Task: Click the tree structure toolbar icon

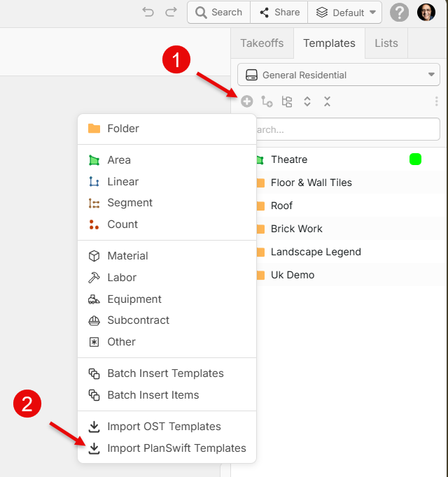Action: point(287,101)
